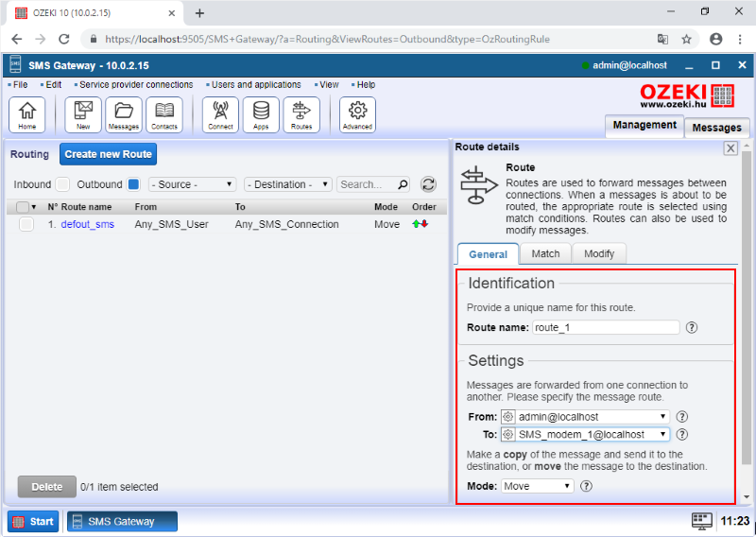Open a new browser tab

(199, 13)
